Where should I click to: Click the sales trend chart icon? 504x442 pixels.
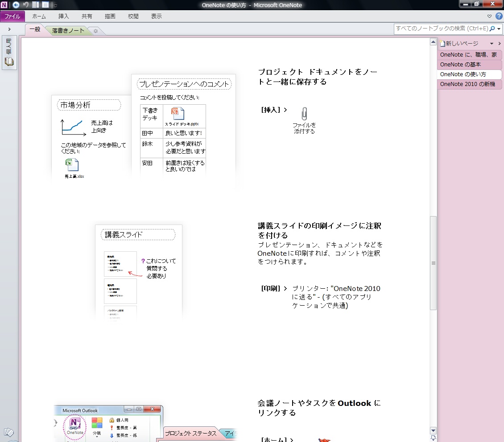[x=73, y=127]
